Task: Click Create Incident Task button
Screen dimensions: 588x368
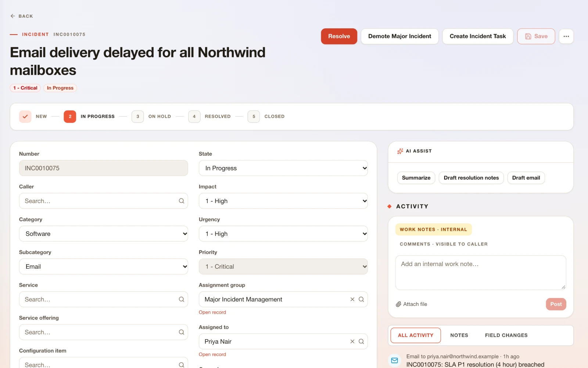Action: click(478, 36)
